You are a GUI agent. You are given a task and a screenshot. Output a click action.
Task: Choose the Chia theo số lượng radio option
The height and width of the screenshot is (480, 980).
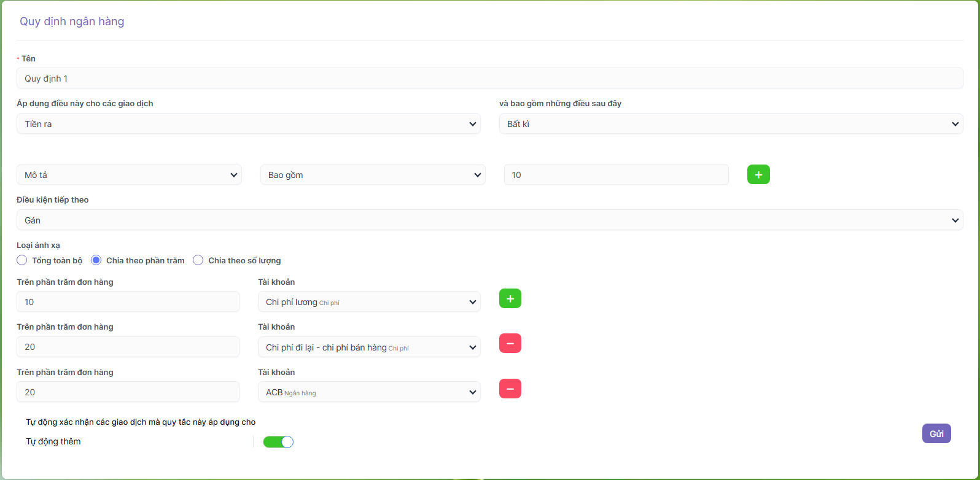click(x=198, y=260)
